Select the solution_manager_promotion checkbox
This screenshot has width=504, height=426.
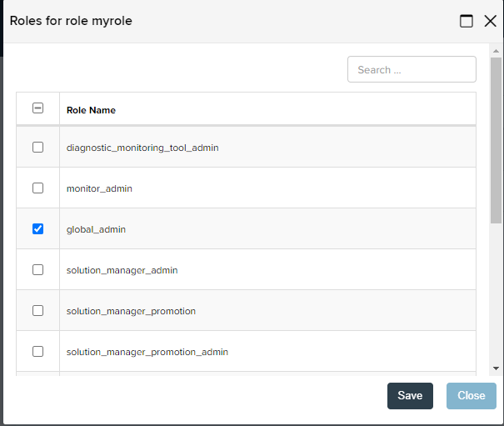pos(38,310)
